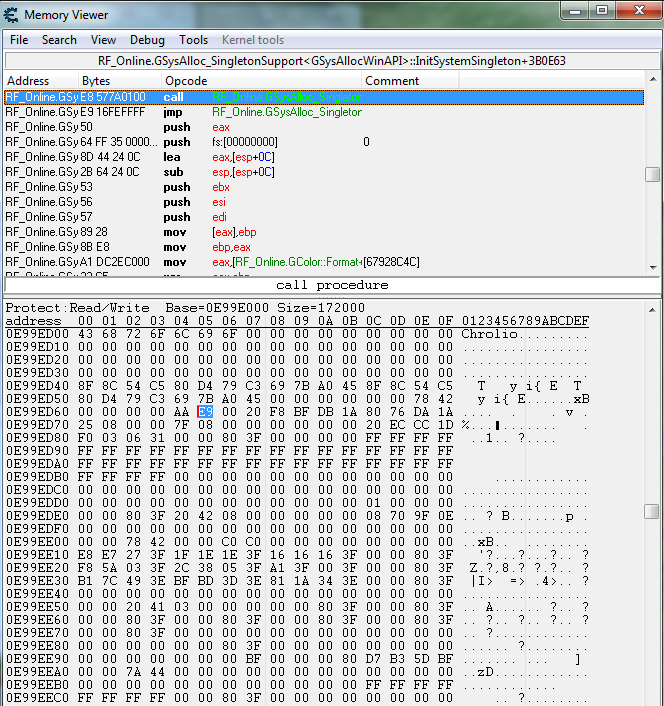Click hex row address 0E99EEC0
Viewport: 664px width, 706px height.
point(37,698)
